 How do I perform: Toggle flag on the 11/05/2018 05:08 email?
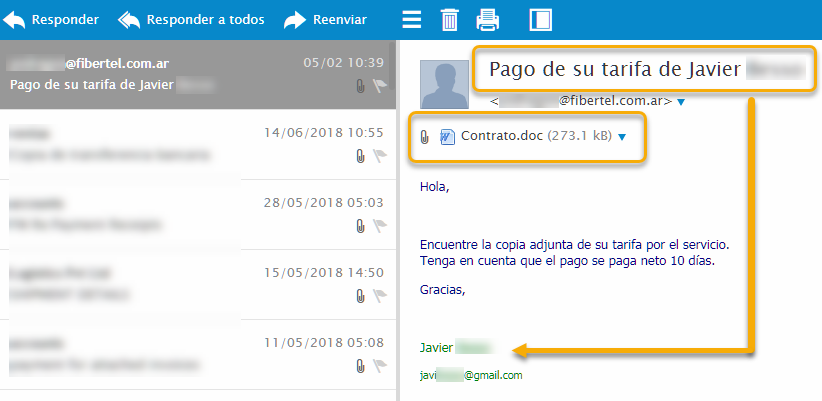pos(380,365)
